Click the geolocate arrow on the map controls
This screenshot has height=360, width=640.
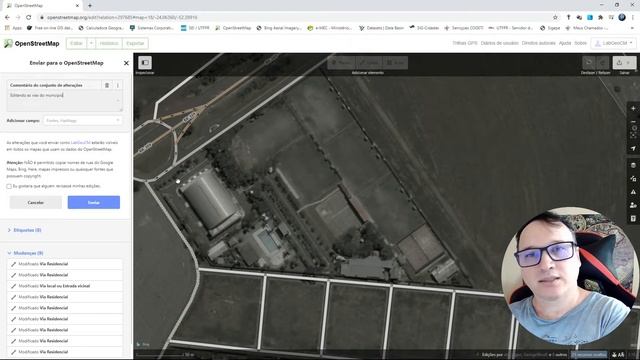633,148
